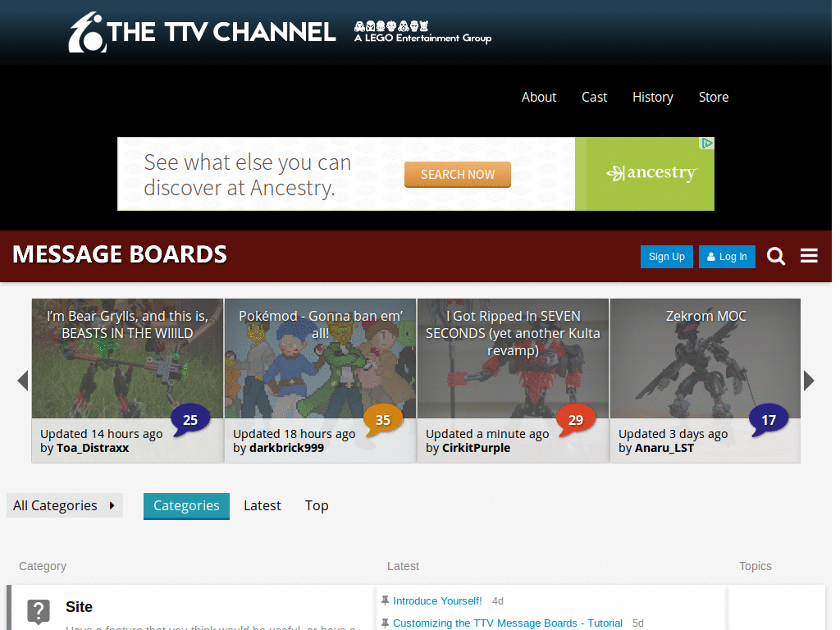Click the LEGO Entertainment Group mask icons
This screenshot has width=840, height=630.
tap(391, 25)
